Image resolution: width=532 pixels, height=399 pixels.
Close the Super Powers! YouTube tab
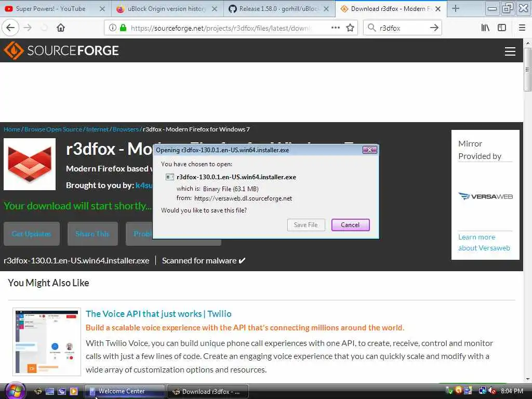[102, 9]
